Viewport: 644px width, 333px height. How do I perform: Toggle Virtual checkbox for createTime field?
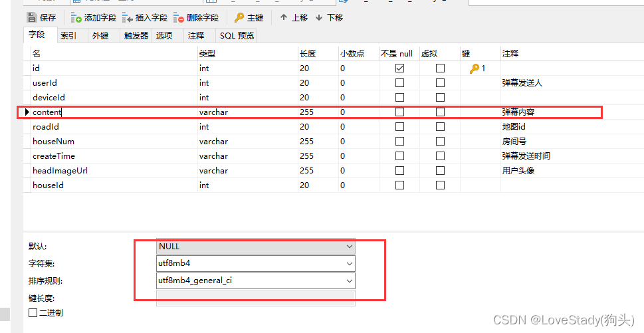(440, 156)
